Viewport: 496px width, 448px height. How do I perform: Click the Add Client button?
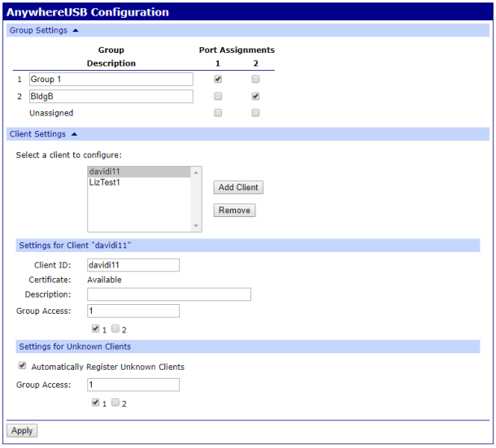tap(238, 187)
